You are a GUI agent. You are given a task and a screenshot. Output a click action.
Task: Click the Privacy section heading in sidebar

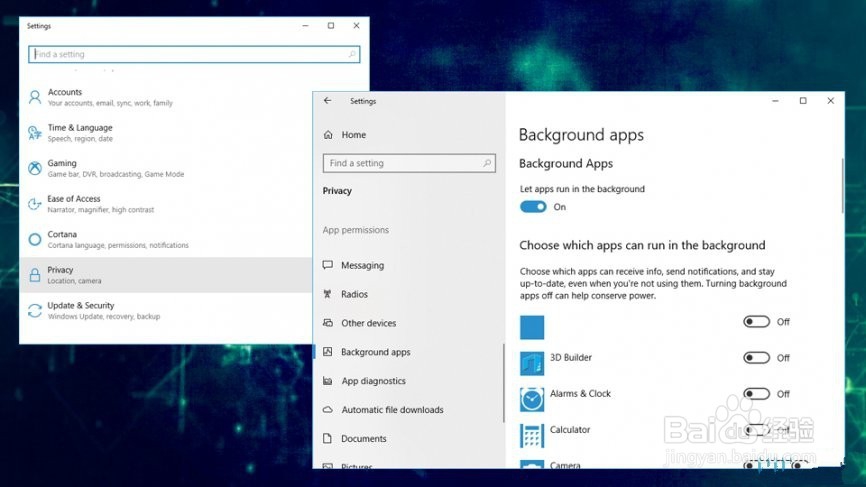click(x=337, y=190)
